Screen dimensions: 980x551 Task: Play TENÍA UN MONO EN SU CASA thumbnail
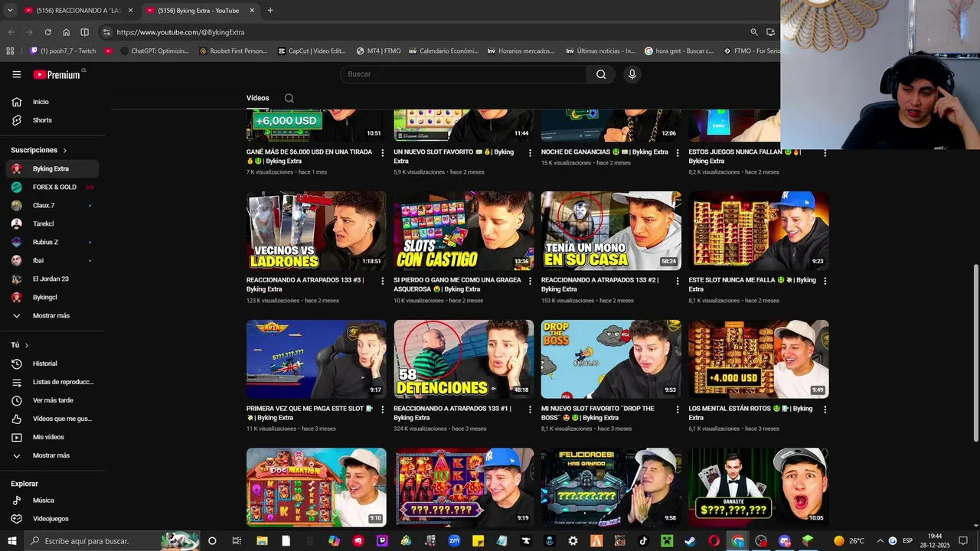(x=611, y=230)
